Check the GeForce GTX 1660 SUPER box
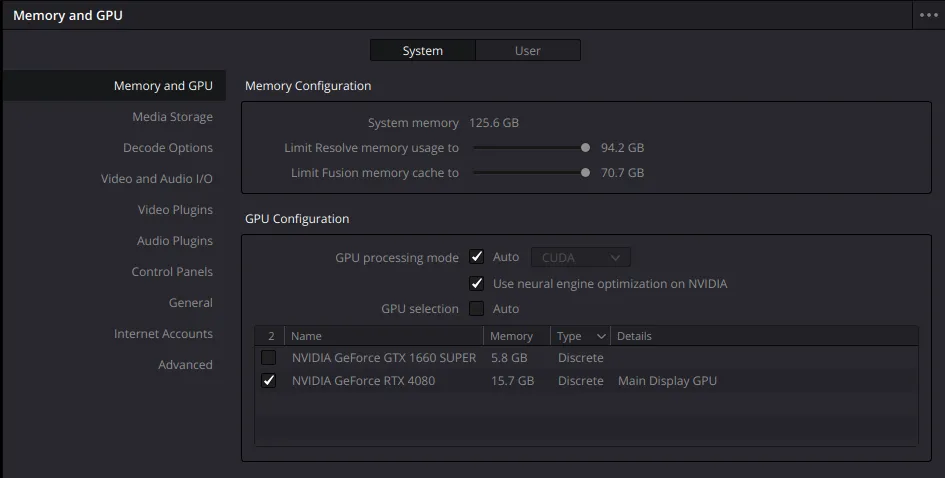 coord(268,358)
